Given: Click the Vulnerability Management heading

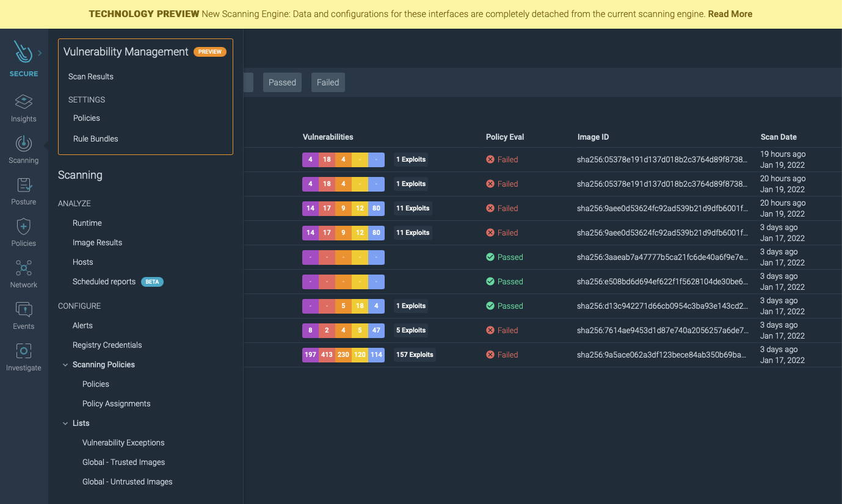Looking at the screenshot, I should tap(126, 52).
